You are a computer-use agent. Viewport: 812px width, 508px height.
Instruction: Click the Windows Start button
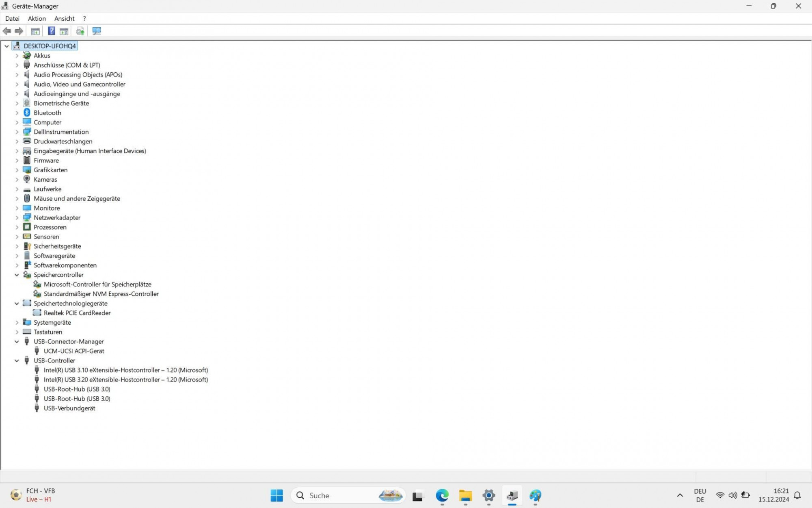276,495
